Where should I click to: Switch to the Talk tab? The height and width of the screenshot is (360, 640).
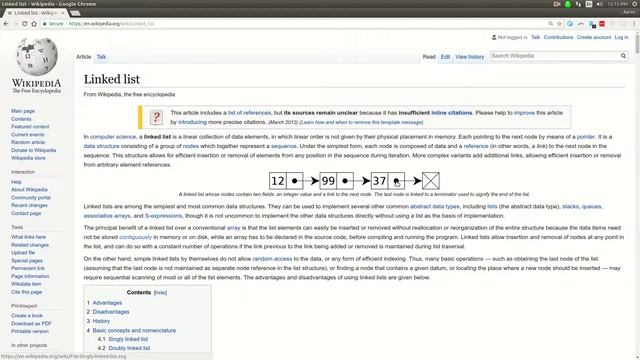101,57
